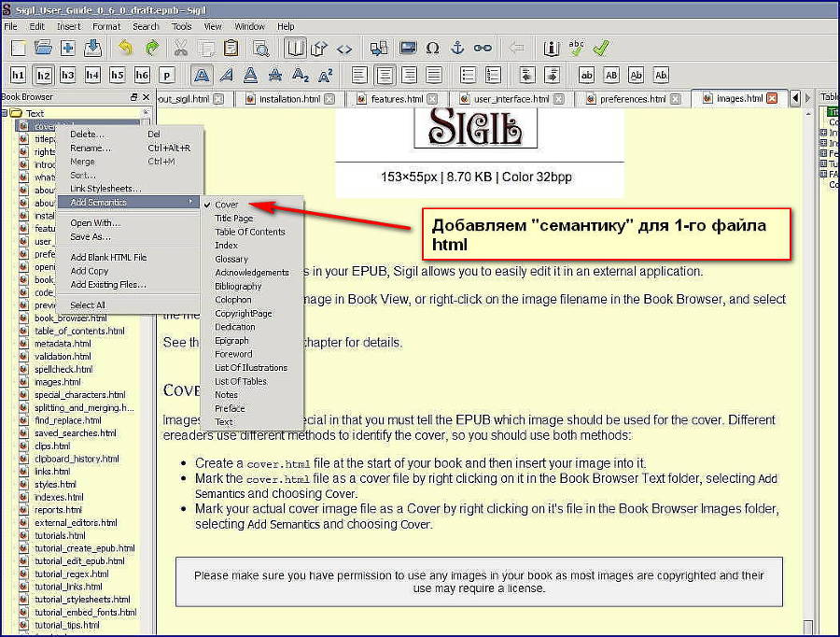Expand the Add Semantics submenu arrow
Screen dimensions: 840x637
[x=190, y=202]
